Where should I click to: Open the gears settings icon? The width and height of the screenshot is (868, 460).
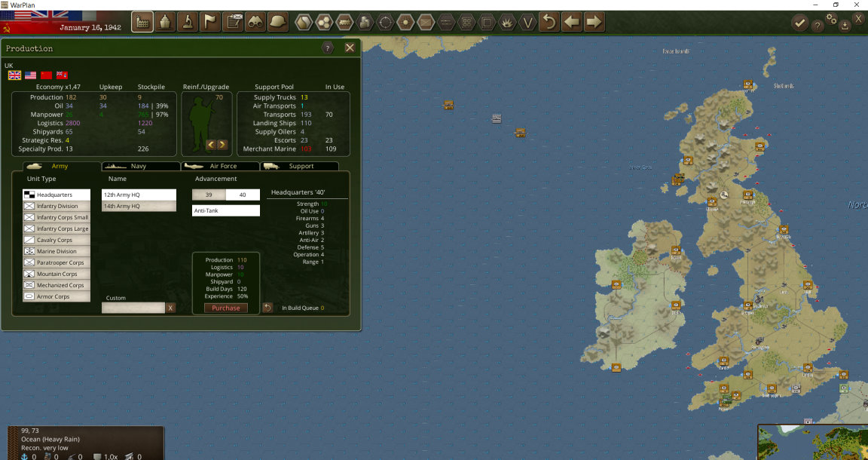click(x=832, y=19)
